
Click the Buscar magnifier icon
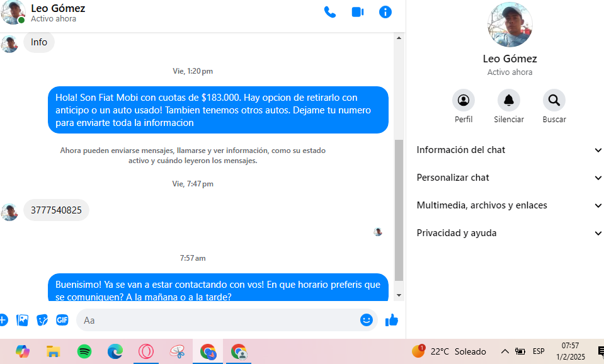click(554, 100)
